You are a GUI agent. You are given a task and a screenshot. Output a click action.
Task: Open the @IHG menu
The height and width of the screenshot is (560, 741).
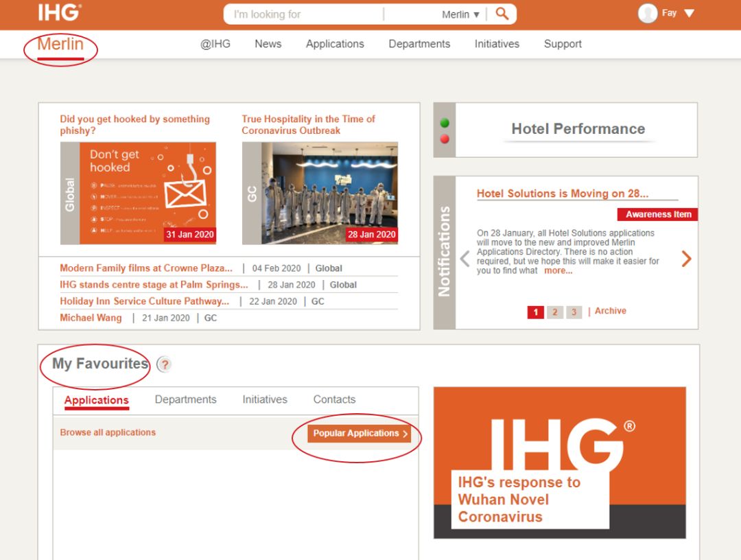[215, 44]
